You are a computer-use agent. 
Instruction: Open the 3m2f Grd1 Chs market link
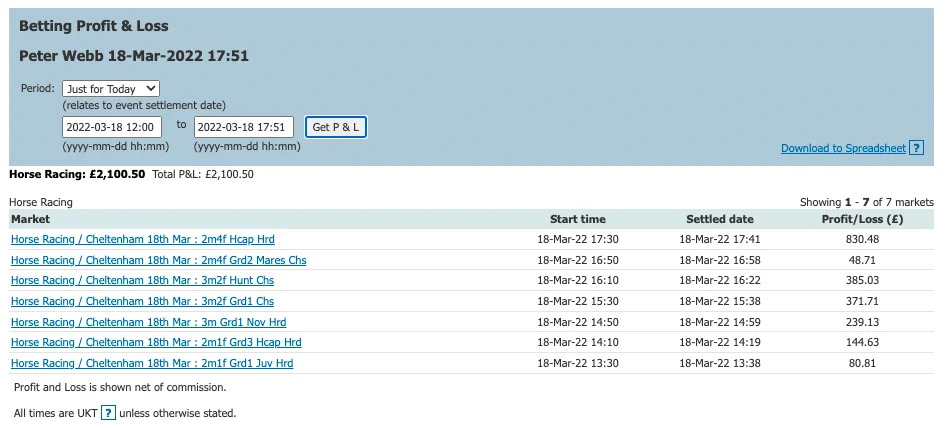[142, 301]
